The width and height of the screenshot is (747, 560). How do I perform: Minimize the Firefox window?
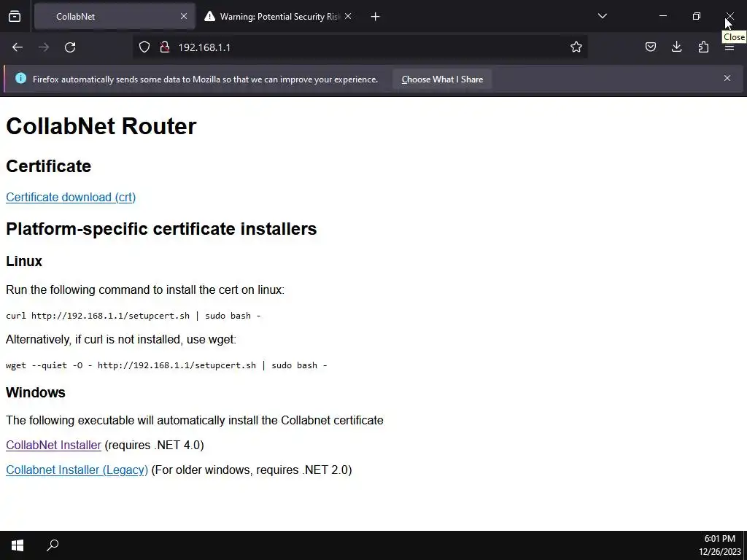tap(662, 16)
